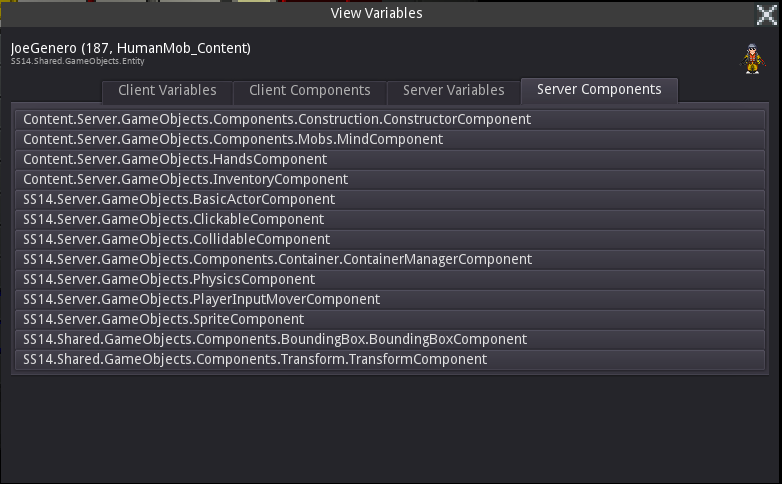Click the JoeGenero character sprite icon
This screenshot has width=782, height=484.
[x=753, y=59]
